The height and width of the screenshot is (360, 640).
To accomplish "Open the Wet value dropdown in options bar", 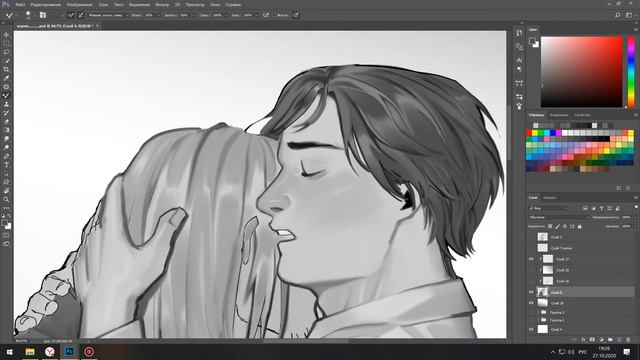I will [x=158, y=15].
